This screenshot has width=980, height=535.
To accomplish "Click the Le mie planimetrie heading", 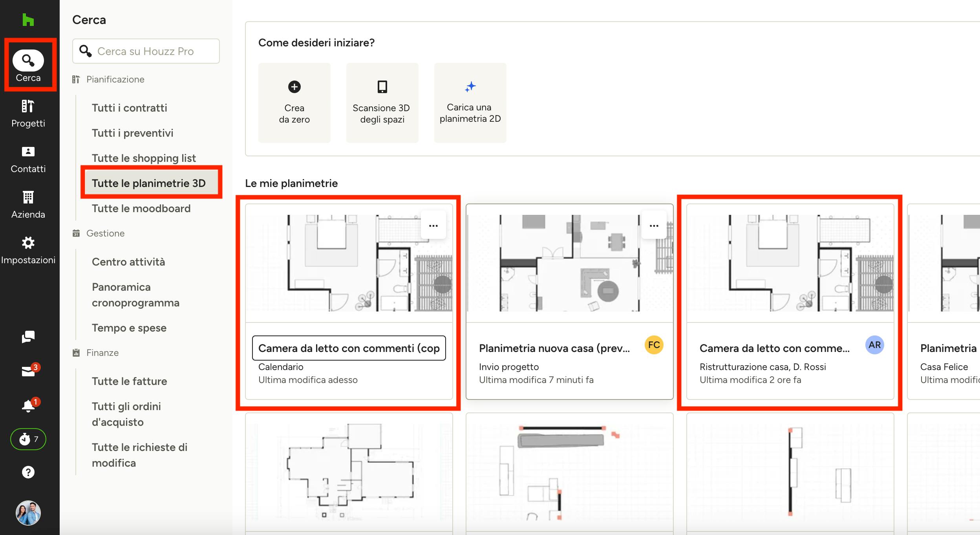I will coord(291,183).
